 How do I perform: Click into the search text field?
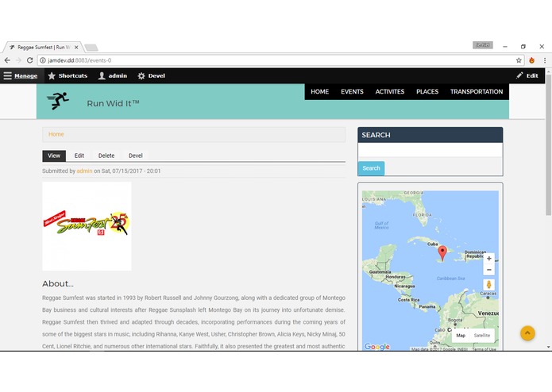(x=430, y=150)
